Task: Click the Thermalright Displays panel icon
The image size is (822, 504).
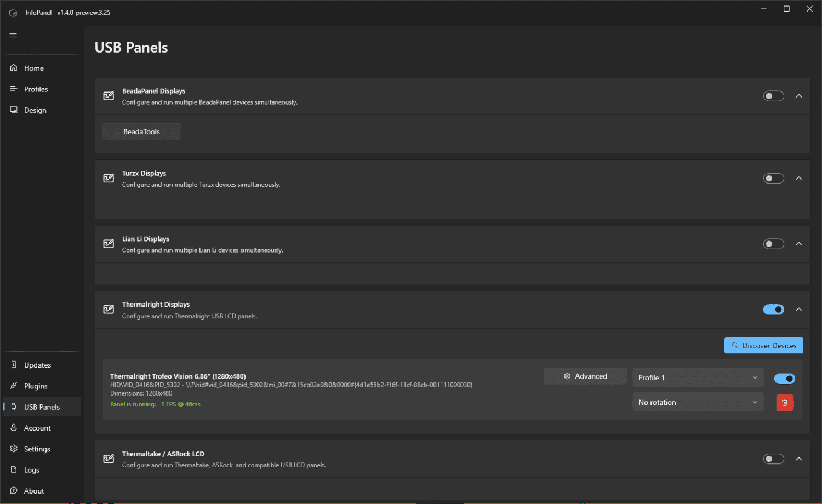Action: [109, 310]
